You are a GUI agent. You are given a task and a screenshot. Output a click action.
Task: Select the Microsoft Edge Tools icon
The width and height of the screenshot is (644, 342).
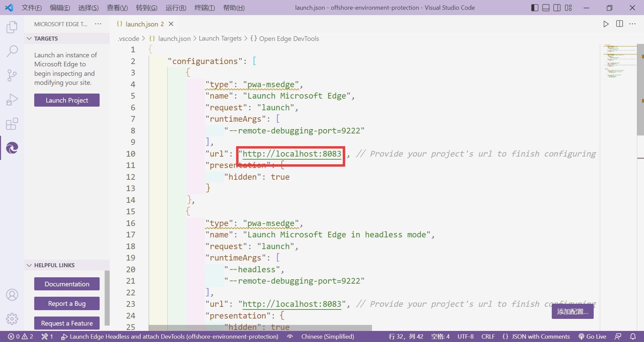click(x=12, y=148)
